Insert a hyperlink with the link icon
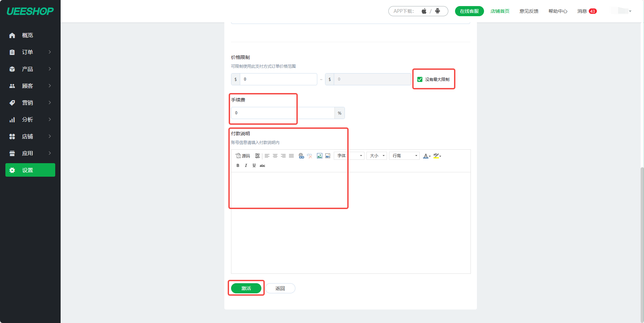Image resolution: width=644 pixels, height=323 pixels. (x=301, y=156)
